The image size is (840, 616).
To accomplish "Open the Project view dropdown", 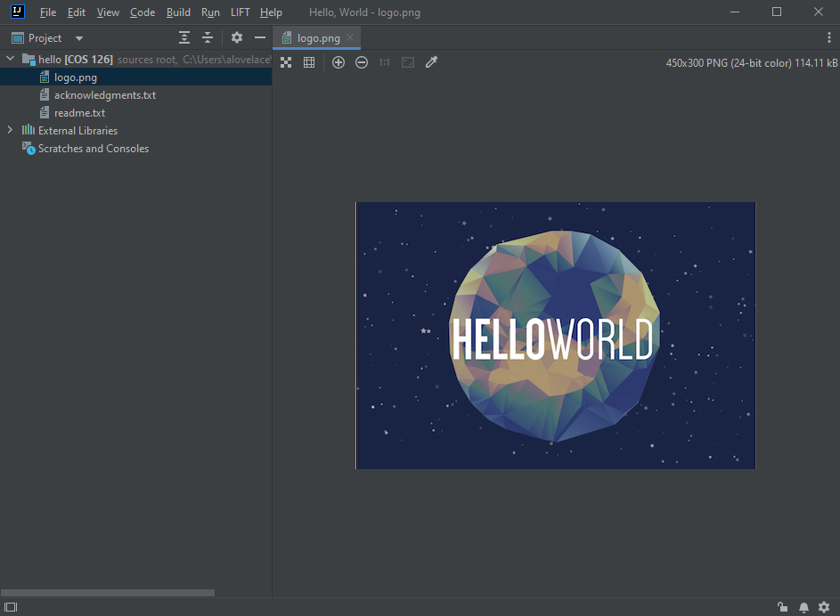I will coord(78,37).
